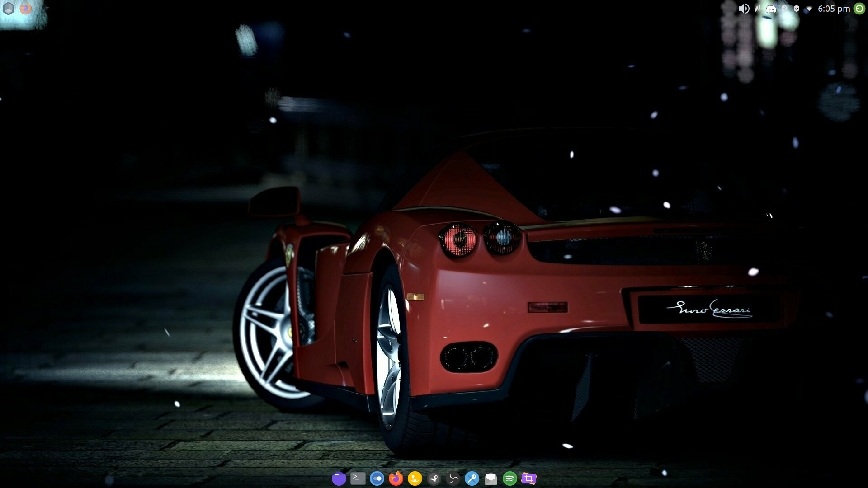Image resolution: width=868 pixels, height=488 pixels.
Task: Open the shield security tray icon
Action: pyautogui.click(x=797, y=9)
